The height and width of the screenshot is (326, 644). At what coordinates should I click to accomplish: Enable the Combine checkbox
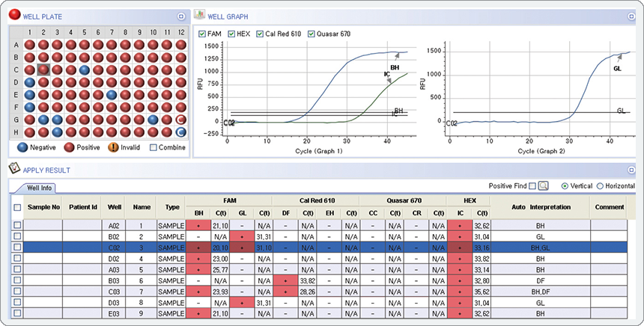[x=152, y=147]
